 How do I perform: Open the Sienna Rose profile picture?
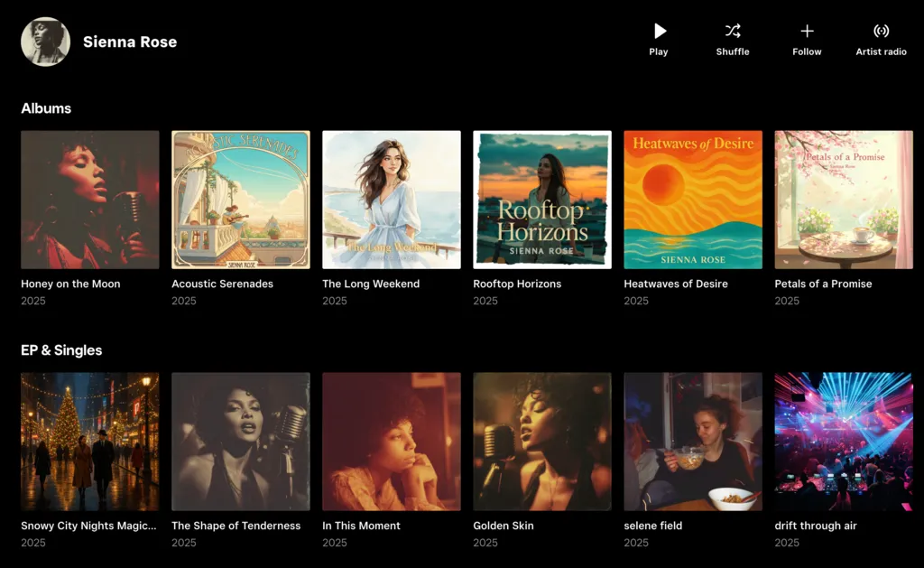(x=45, y=42)
